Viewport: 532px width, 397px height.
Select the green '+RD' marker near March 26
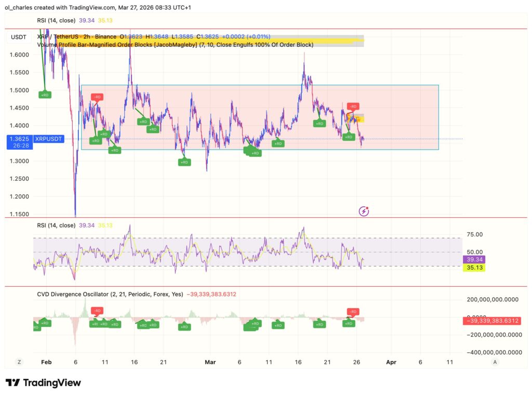click(x=349, y=137)
